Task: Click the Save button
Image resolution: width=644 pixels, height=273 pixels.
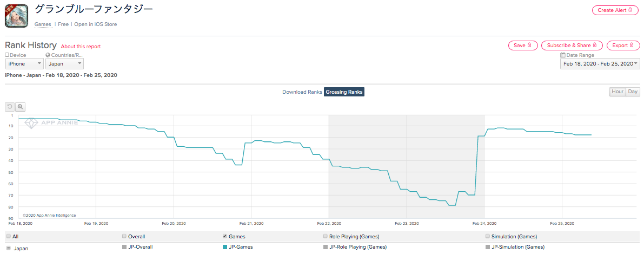Action: [523, 45]
